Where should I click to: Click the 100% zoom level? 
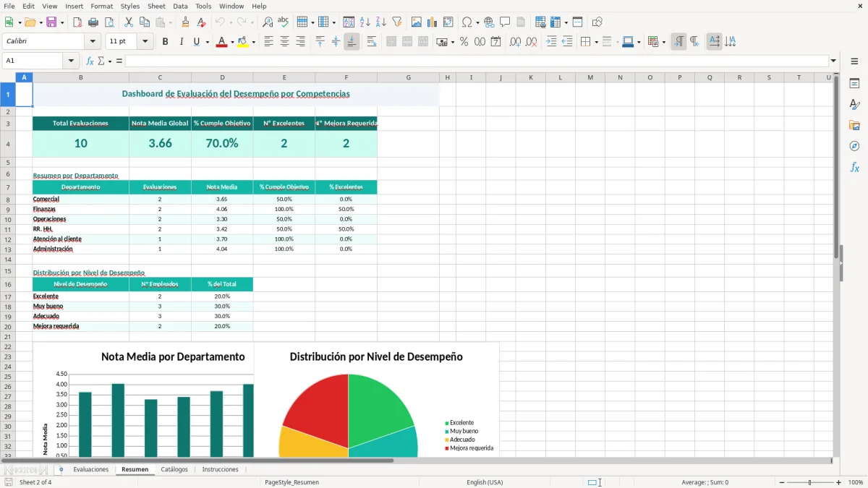(x=856, y=482)
